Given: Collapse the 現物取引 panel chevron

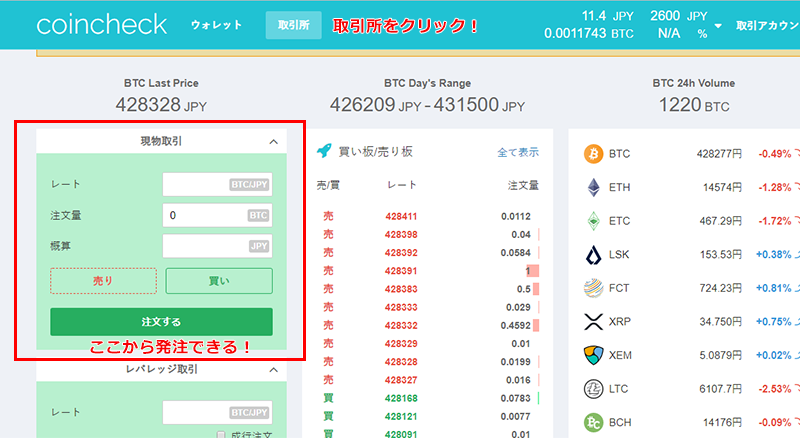Looking at the screenshot, I should (273, 142).
